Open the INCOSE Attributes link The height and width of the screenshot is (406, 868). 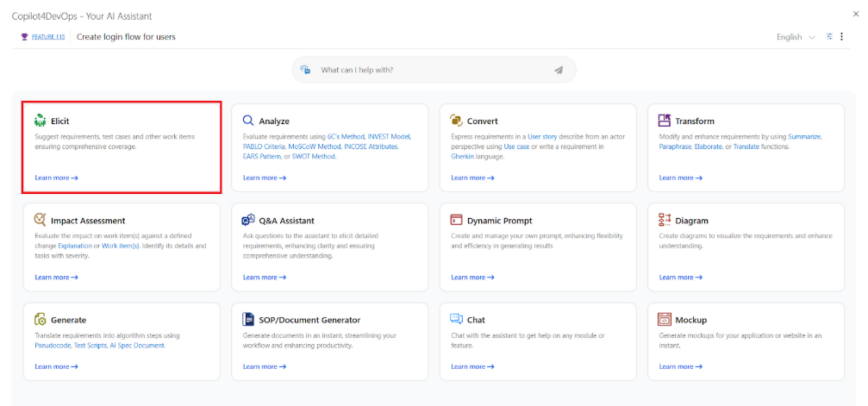pos(371,147)
